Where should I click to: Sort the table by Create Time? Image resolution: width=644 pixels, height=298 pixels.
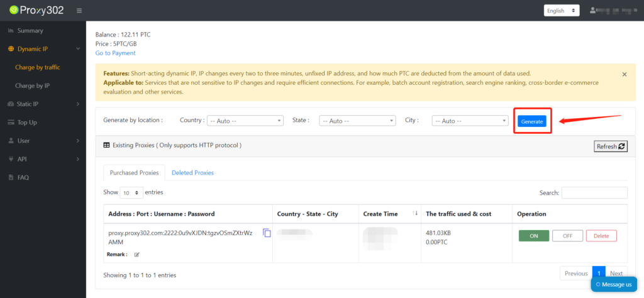pos(414,214)
